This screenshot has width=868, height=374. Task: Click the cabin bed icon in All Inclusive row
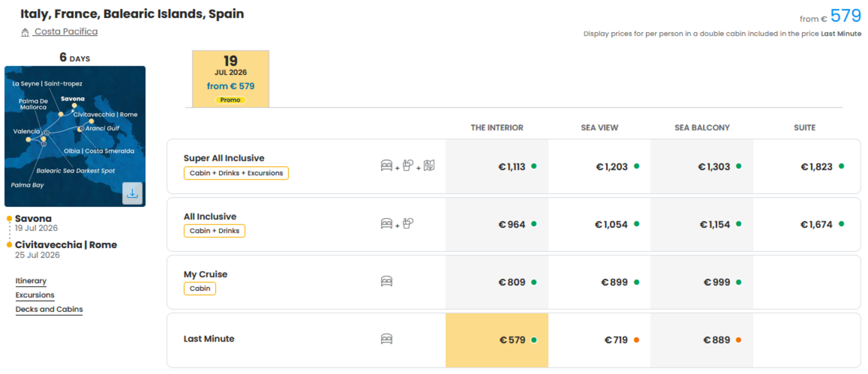387,224
